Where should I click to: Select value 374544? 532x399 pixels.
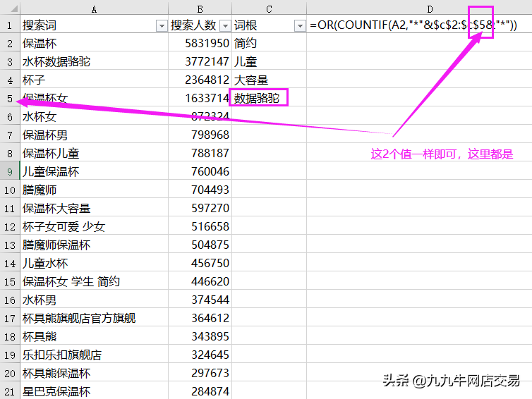point(200,300)
